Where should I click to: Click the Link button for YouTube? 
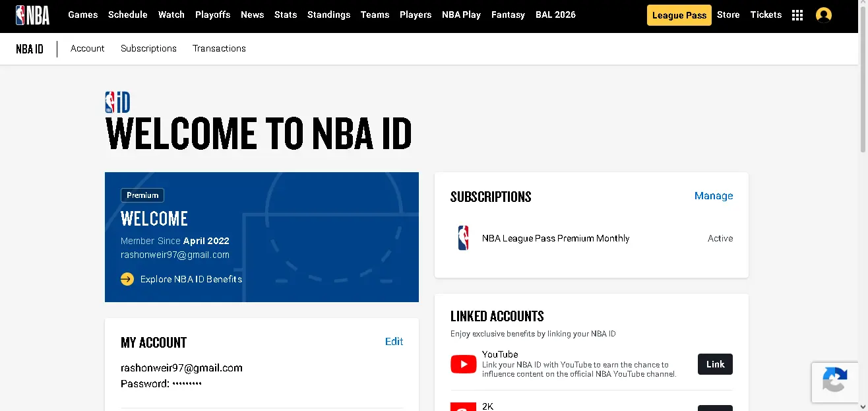[x=715, y=364]
